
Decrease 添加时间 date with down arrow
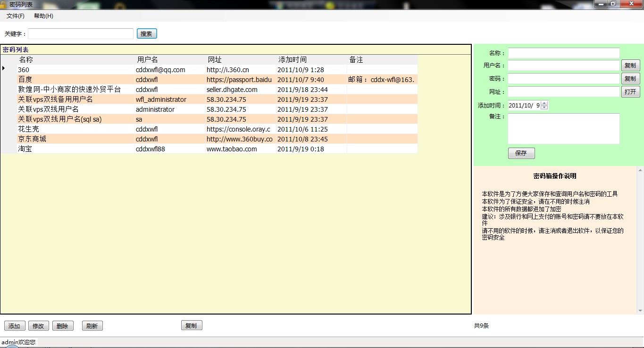coord(544,108)
